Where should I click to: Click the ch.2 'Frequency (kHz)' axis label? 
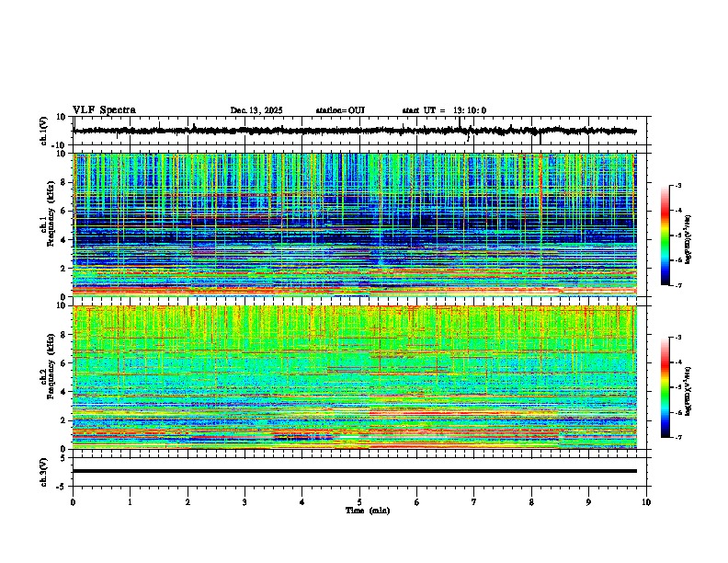(51, 366)
